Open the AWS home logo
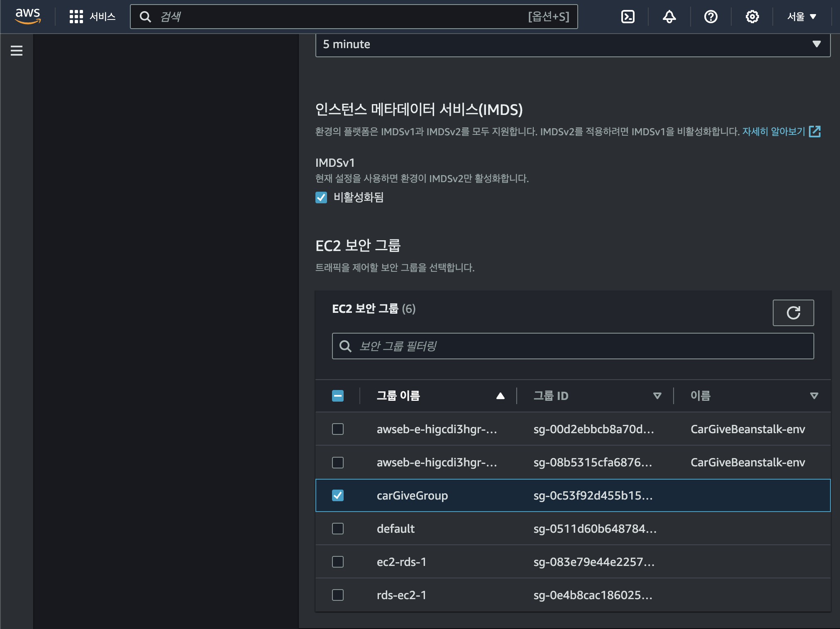 click(x=28, y=16)
